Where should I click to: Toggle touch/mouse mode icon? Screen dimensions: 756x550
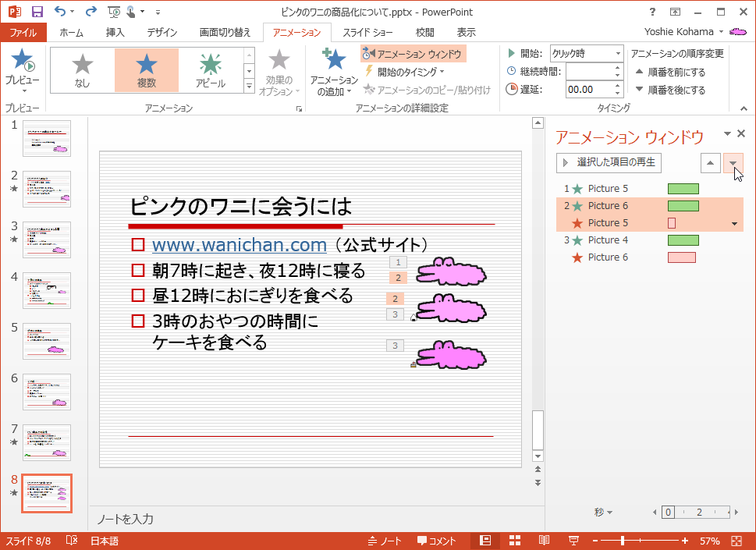pyautogui.click(x=130, y=12)
